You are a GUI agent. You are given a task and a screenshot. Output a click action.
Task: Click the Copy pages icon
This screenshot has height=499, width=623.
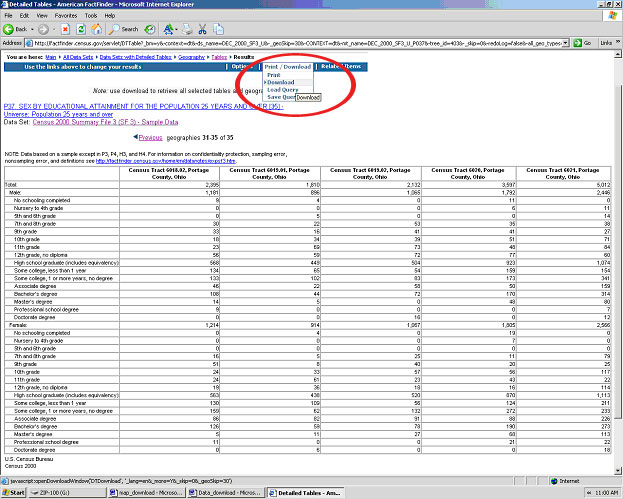218,29
